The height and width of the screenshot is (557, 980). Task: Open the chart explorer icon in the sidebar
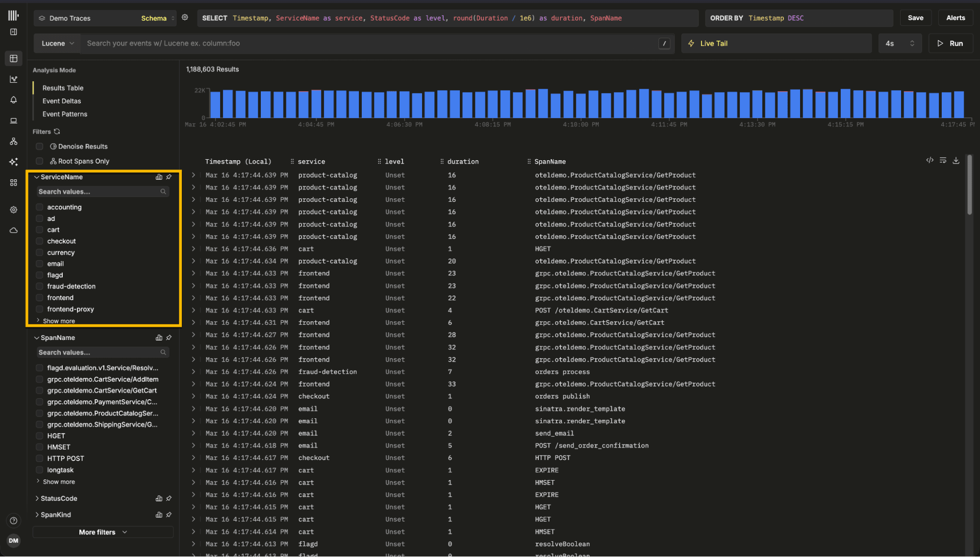[14, 79]
